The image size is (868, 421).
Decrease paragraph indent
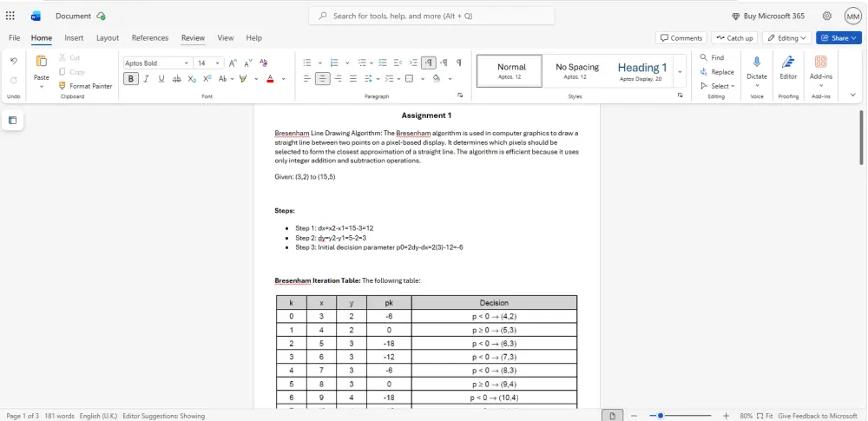[x=398, y=62]
